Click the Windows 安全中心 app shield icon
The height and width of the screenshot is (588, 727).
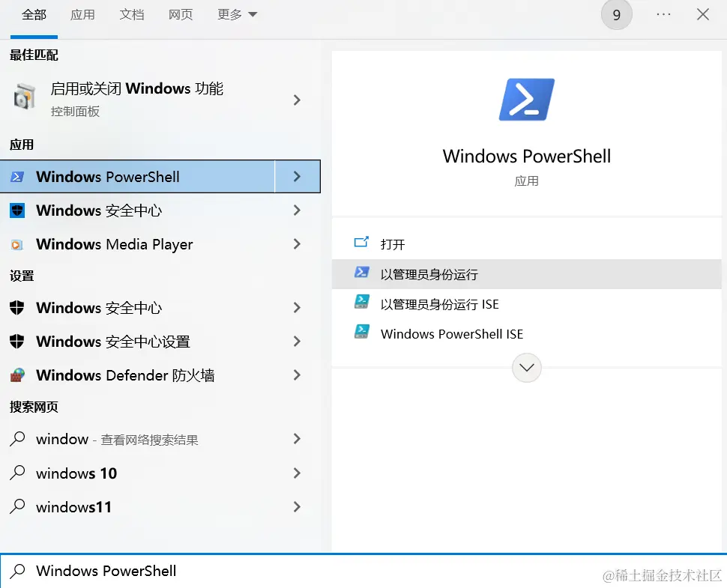click(17, 210)
